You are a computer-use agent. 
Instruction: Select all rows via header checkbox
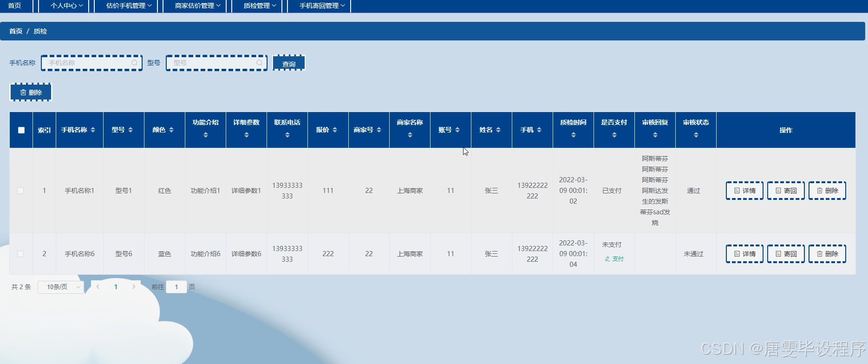tap(21, 130)
